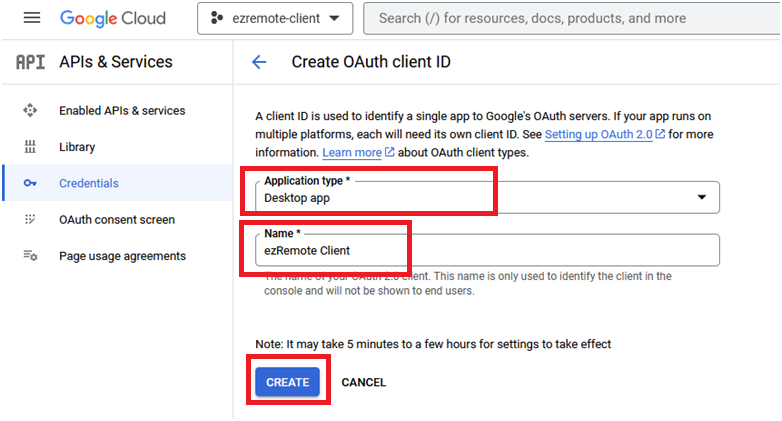Open Page usage agreements
782x421 pixels.
tap(122, 256)
